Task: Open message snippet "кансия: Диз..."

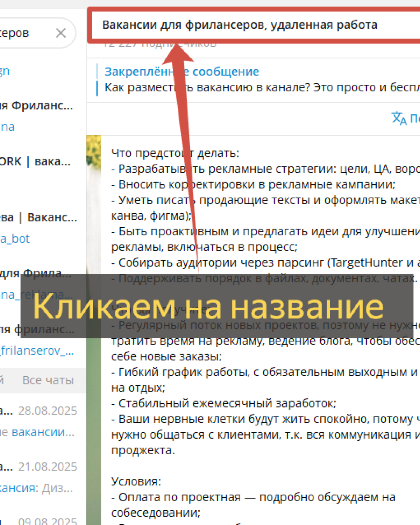Action: 37,488
